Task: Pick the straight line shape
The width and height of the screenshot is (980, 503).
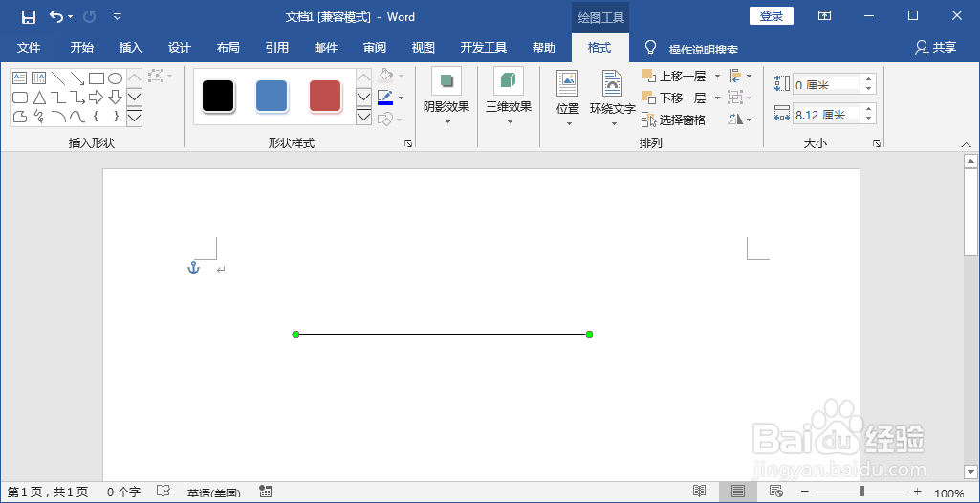Action: [58, 78]
